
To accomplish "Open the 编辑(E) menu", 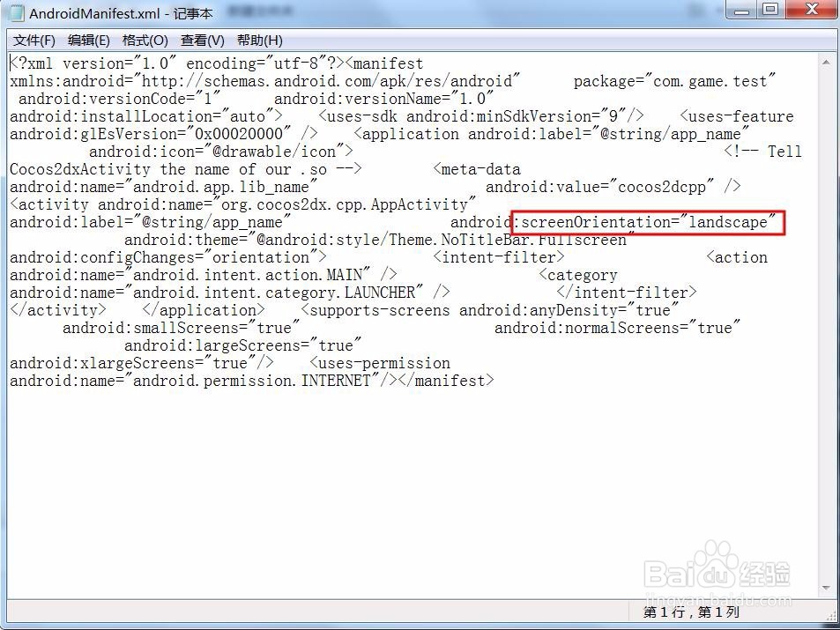I will 89,41.
